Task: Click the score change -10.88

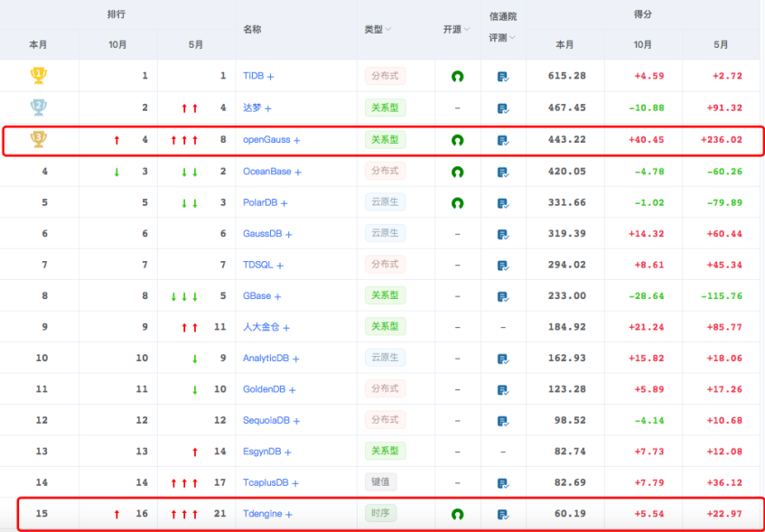Action: [647, 107]
